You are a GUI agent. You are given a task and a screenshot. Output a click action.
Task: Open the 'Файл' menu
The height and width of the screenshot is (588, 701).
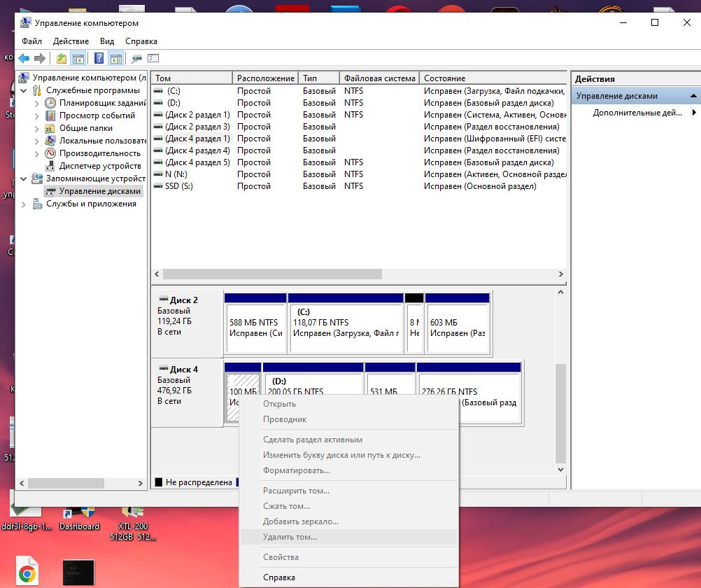(x=31, y=41)
